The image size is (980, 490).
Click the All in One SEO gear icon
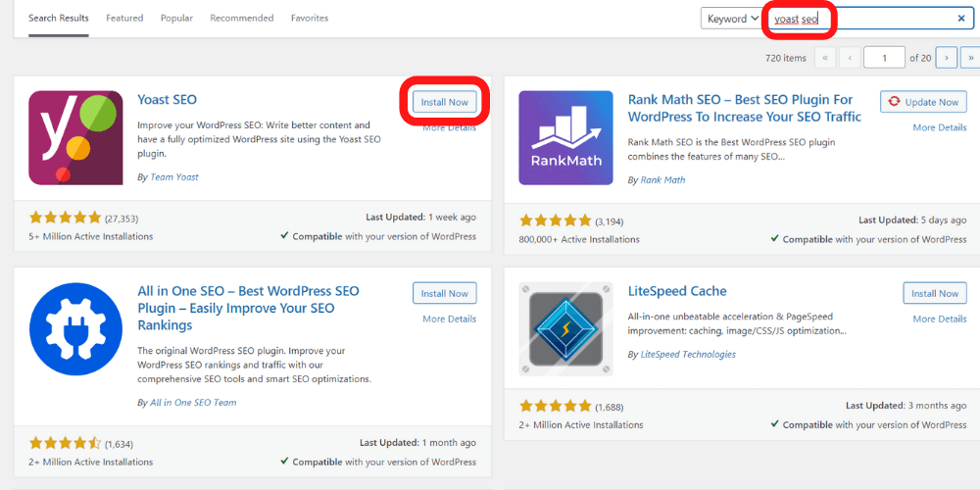pyautogui.click(x=75, y=329)
